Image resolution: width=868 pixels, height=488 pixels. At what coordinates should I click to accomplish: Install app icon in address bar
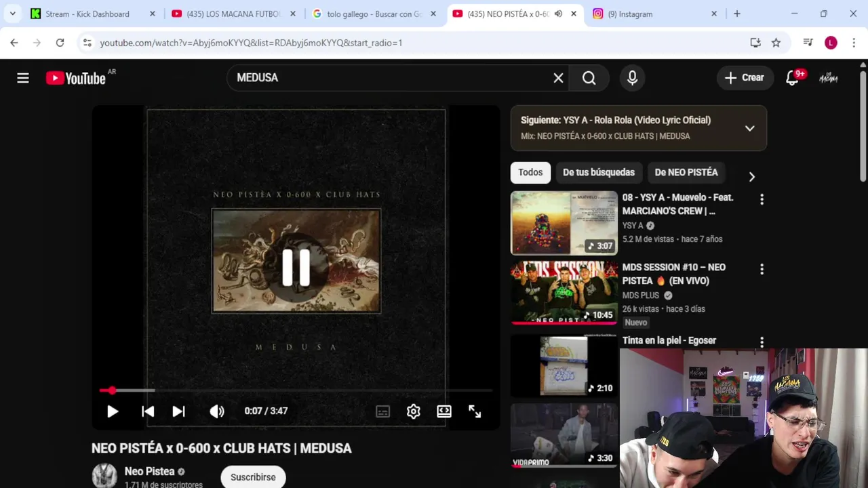[x=755, y=43]
